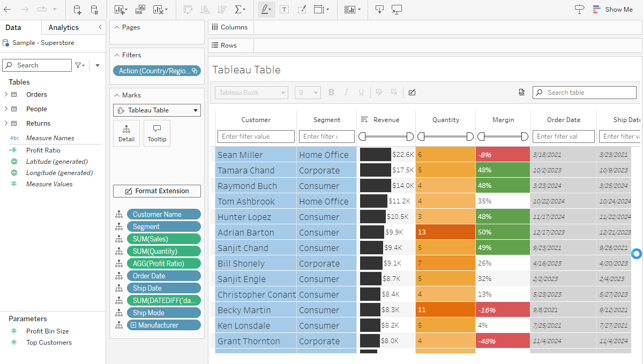Click the New Data Source icon
Viewport: 643px width, 364px height.
pos(77,9)
